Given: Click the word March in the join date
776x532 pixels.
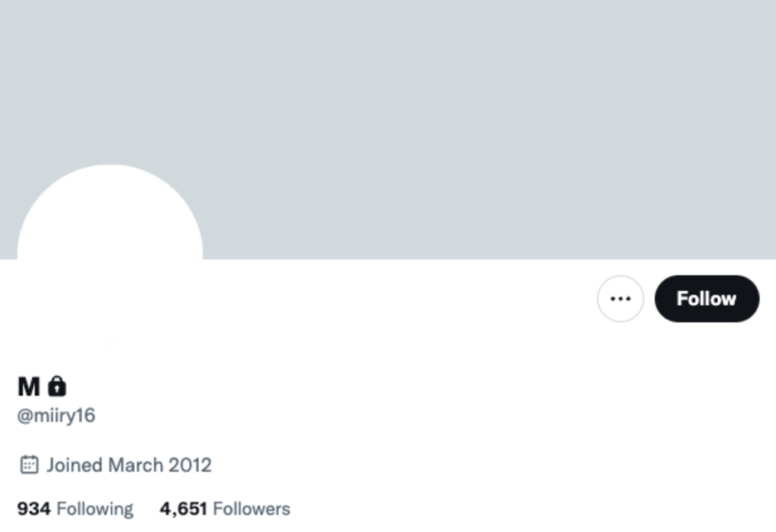Looking at the screenshot, I should pyautogui.click(x=136, y=465).
